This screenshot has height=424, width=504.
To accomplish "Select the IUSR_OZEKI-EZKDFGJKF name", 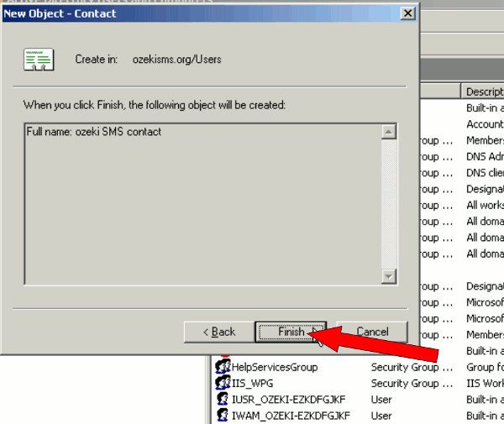I will pos(289,400).
